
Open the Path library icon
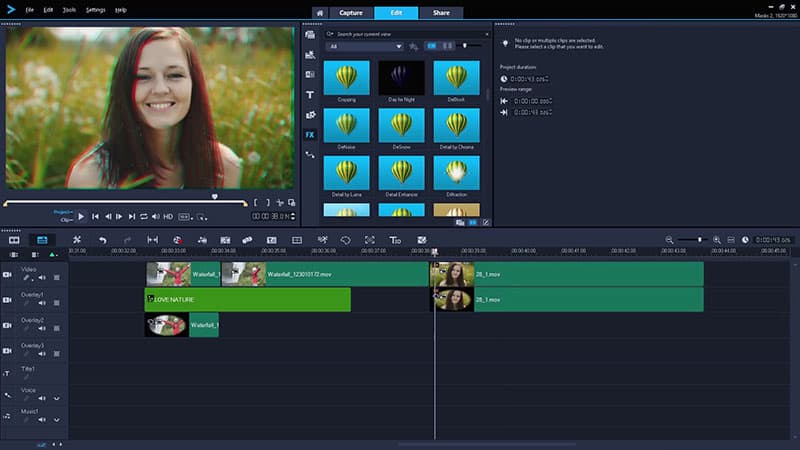point(310,155)
